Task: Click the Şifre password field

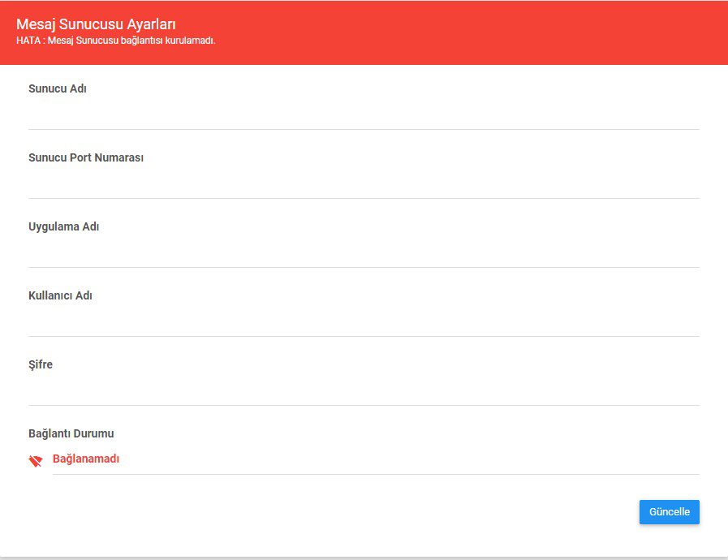Action: [x=364, y=390]
